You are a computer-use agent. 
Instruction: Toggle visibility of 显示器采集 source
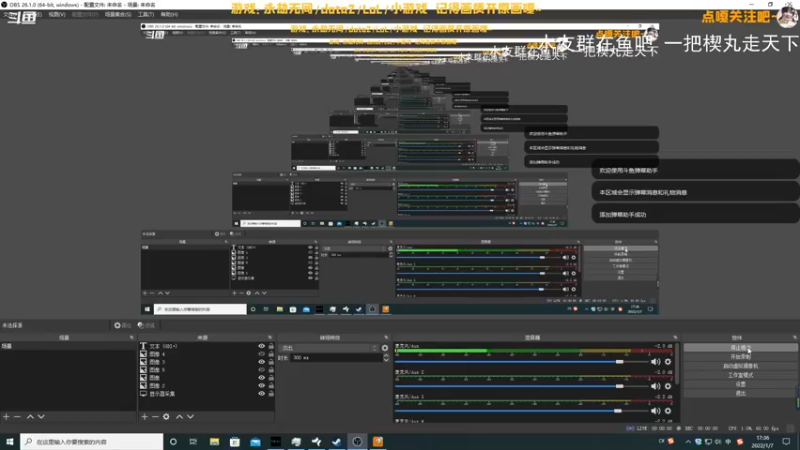coord(262,394)
